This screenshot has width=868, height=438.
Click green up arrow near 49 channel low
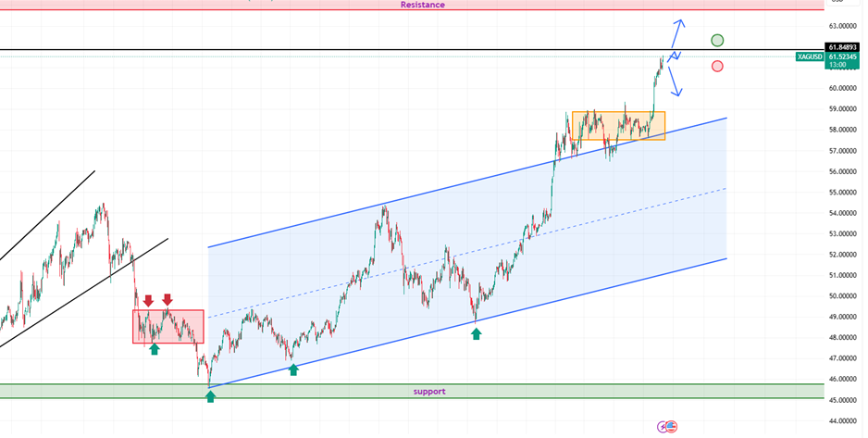tap(476, 333)
